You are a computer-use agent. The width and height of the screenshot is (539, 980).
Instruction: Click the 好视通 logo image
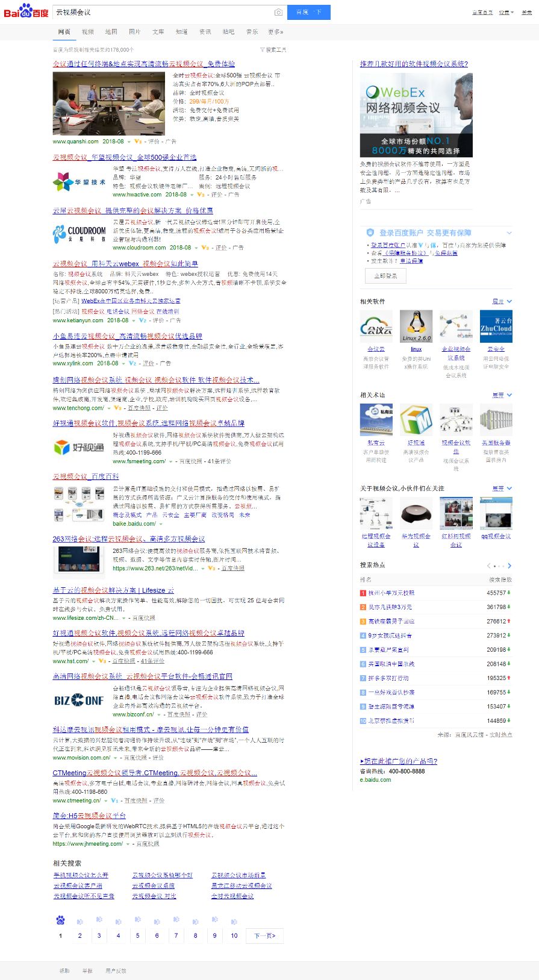point(79,447)
